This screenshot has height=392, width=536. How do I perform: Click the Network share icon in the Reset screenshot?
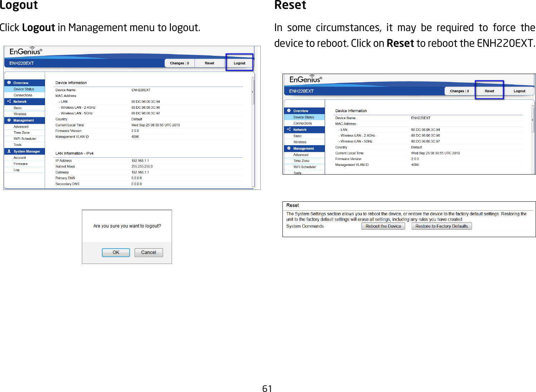(x=289, y=129)
